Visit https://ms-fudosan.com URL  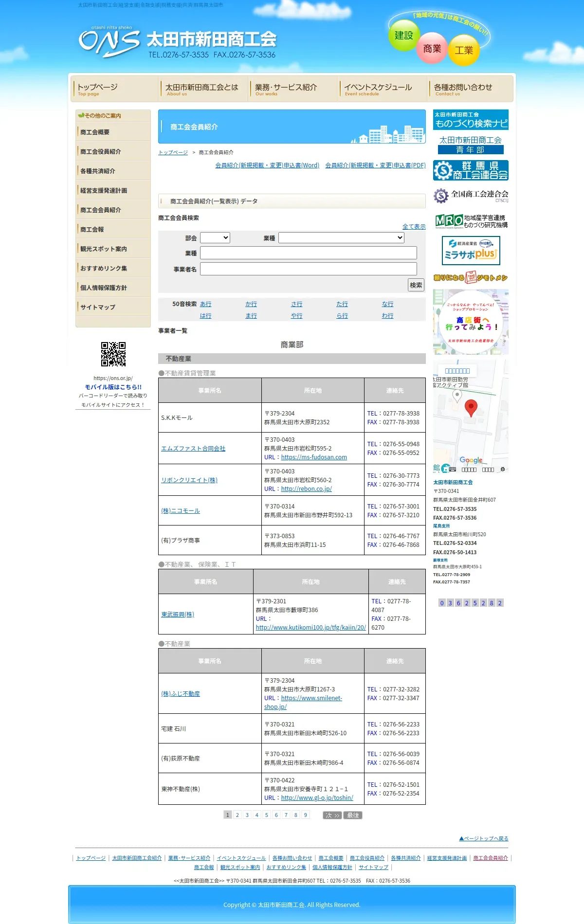(x=314, y=457)
